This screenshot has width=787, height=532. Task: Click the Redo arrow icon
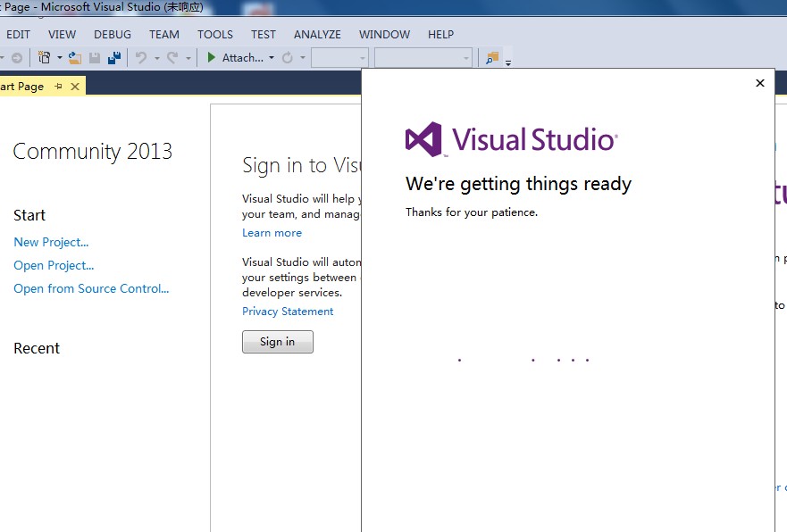coord(172,58)
